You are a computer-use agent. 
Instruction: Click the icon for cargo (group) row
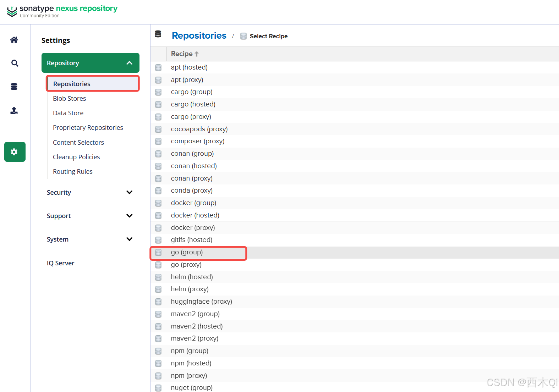tap(158, 92)
